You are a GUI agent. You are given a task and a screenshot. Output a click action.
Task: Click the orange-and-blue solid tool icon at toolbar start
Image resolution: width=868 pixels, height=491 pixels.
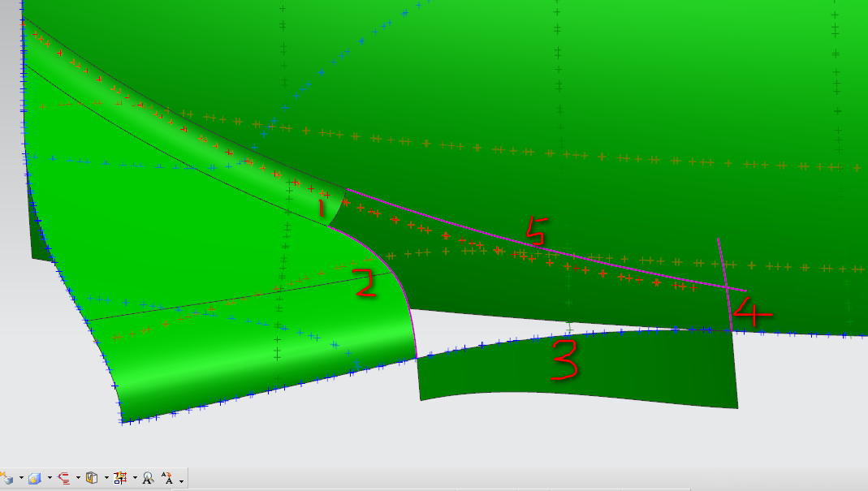[x=6, y=478]
